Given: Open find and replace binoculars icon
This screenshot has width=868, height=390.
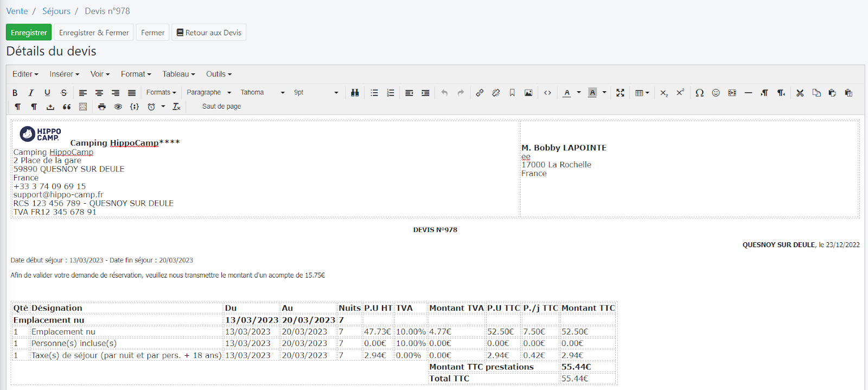Looking at the screenshot, I should point(355,93).
